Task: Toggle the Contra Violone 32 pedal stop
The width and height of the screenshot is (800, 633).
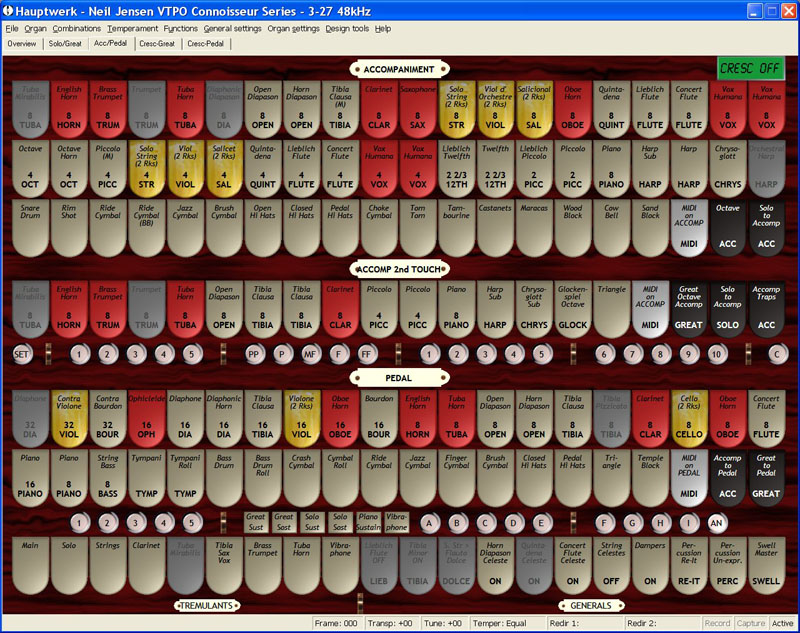Action: pyautogui.click(x=69, y=419)
